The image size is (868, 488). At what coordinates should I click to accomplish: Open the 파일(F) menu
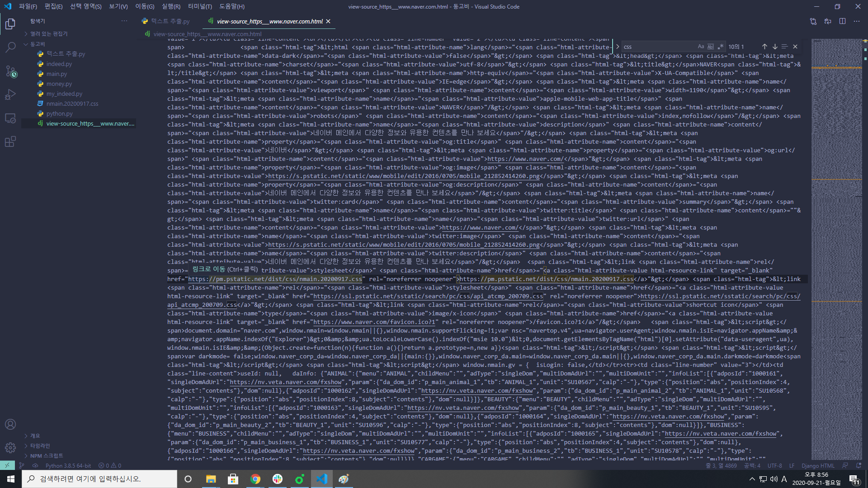pyautogui.click(x=28, y=6)
